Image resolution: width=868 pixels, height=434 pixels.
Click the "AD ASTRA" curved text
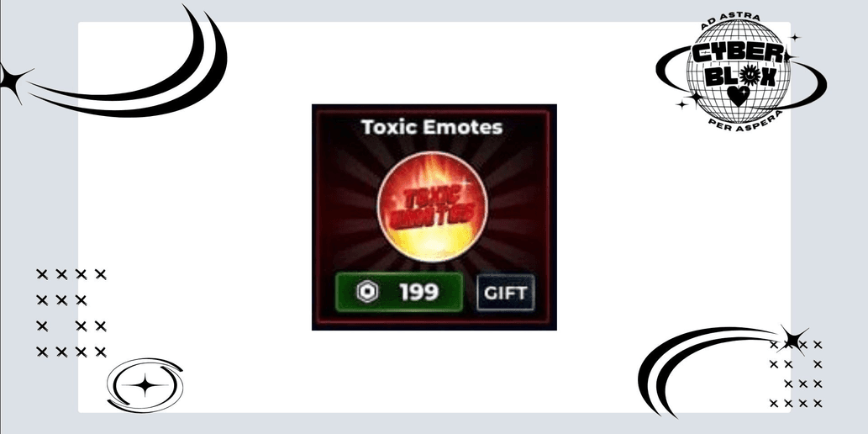[x=730, y=23]
